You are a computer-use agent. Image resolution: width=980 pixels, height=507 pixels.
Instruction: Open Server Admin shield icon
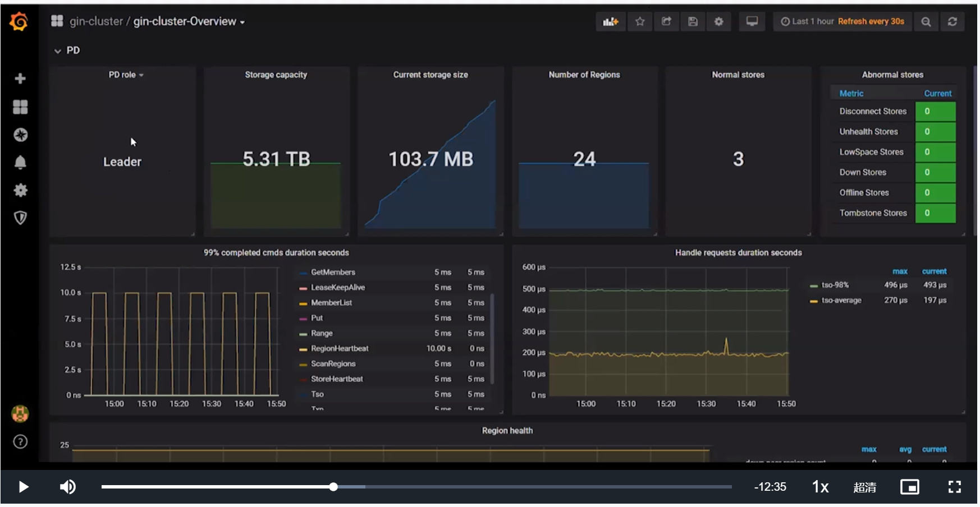(20, 218)
